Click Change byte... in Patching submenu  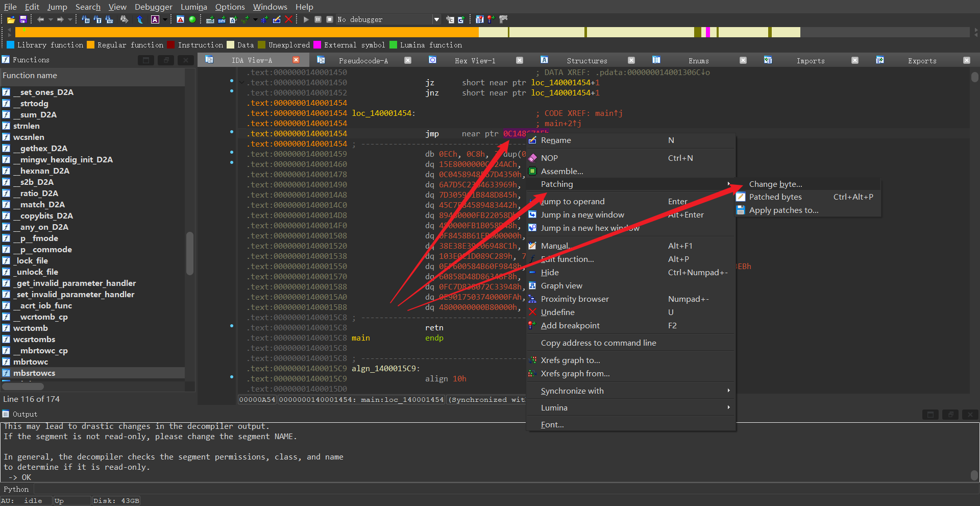pos(808,184)
